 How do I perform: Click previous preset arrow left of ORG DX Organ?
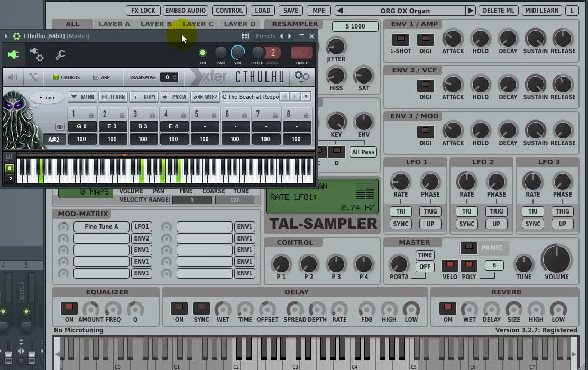click(340, 11)
